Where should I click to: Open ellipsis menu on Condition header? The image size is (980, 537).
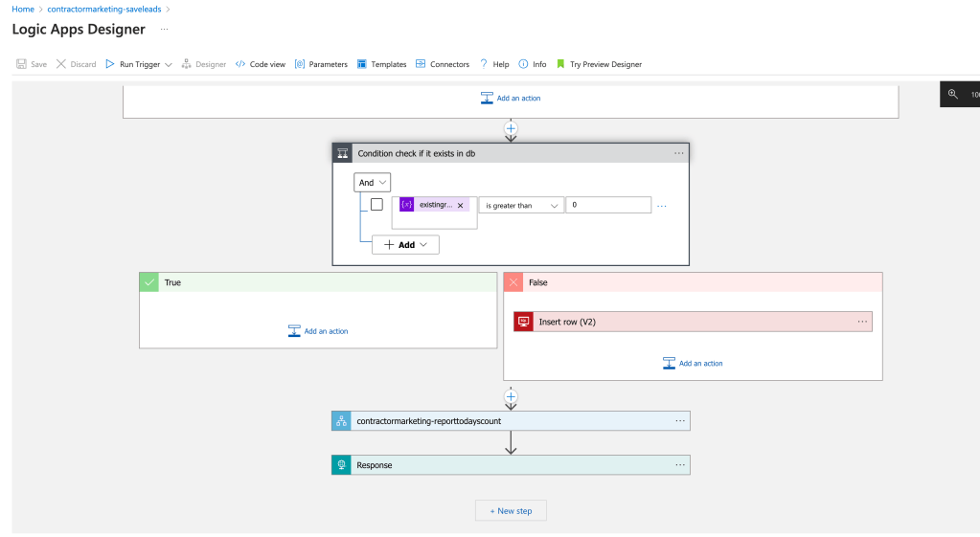click(679, 153)
